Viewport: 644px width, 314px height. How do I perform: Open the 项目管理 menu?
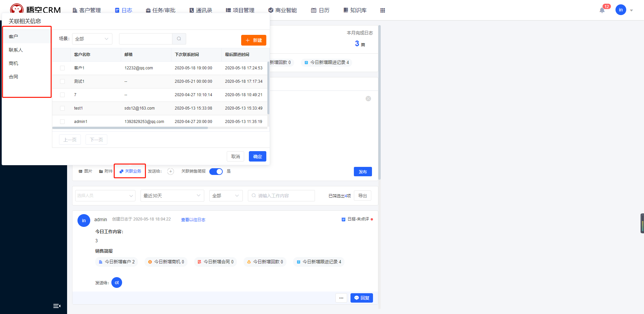coord(240,10)
